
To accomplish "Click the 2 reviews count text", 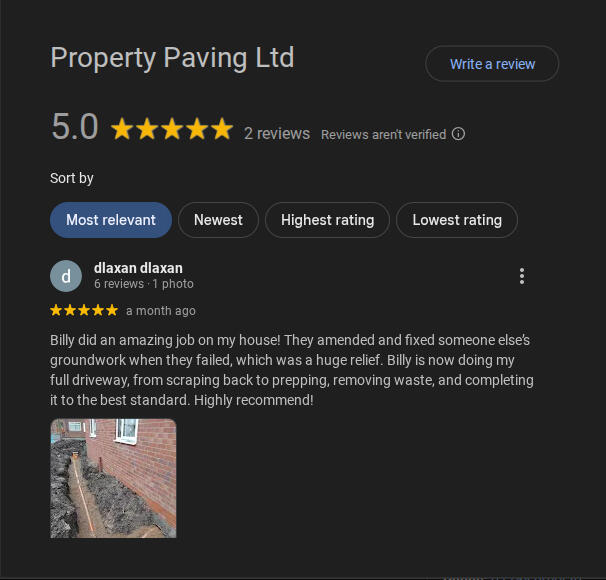I will pos(277,134).
